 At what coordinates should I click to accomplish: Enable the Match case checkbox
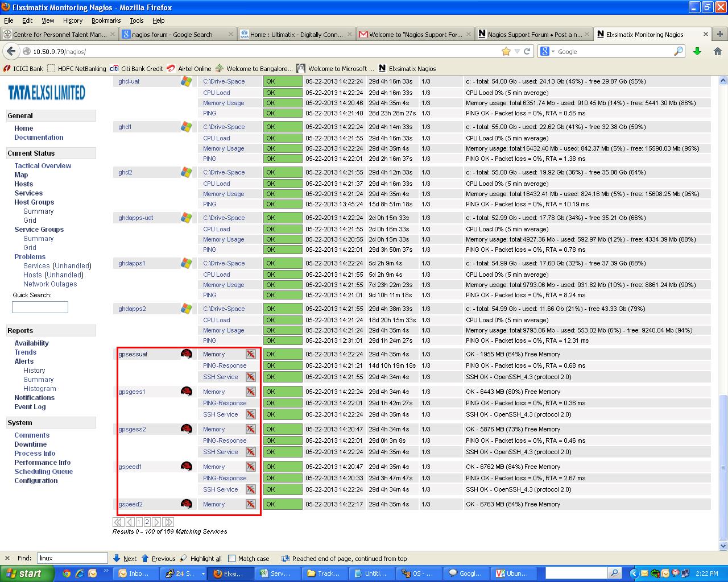(231, 559)
